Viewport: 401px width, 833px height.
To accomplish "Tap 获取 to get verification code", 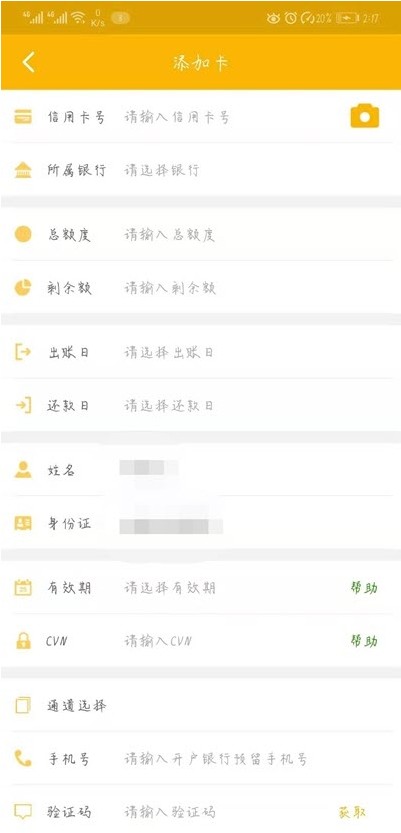I will 352,812.
